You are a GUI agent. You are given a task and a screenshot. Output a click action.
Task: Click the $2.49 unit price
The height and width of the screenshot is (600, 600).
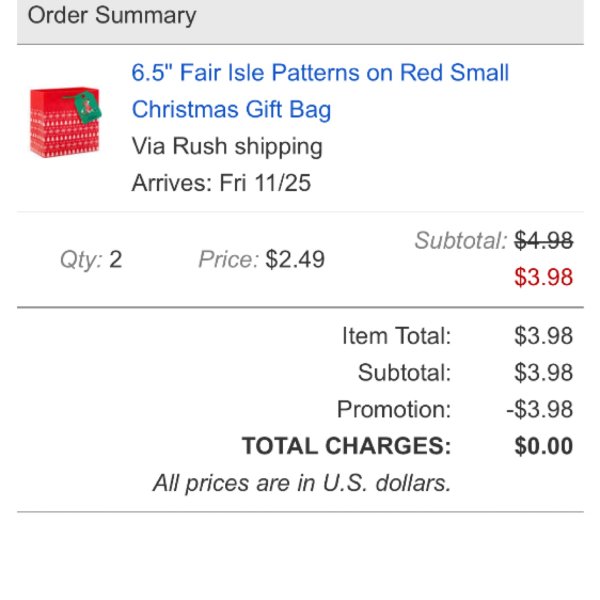(295, 259)
